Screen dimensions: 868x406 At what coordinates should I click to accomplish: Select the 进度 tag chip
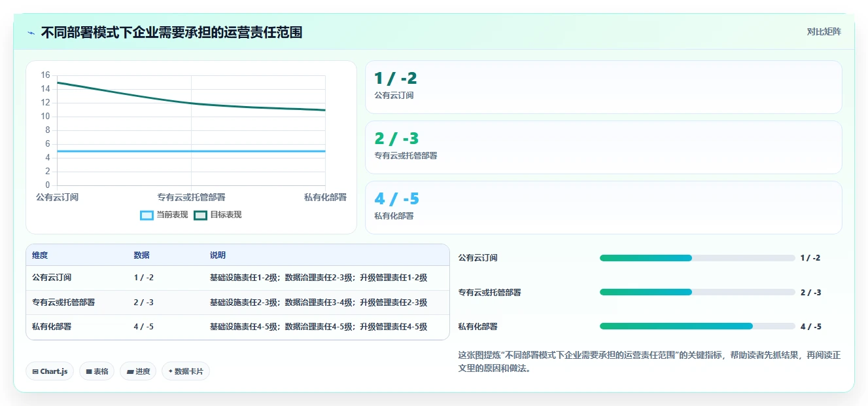point(138,371)
